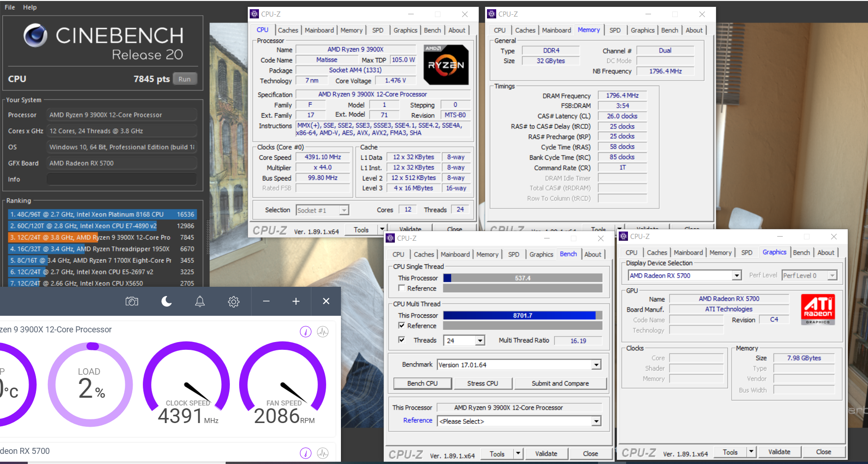Image resolution: width=868 pixels, height=464 pixels.
Task: Open CAM settings with the gear icon
Action: point(234,302)
